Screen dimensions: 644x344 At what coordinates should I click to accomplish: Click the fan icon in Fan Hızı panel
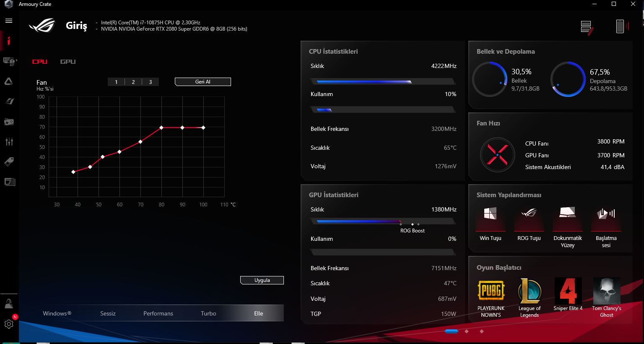(497, 155)
